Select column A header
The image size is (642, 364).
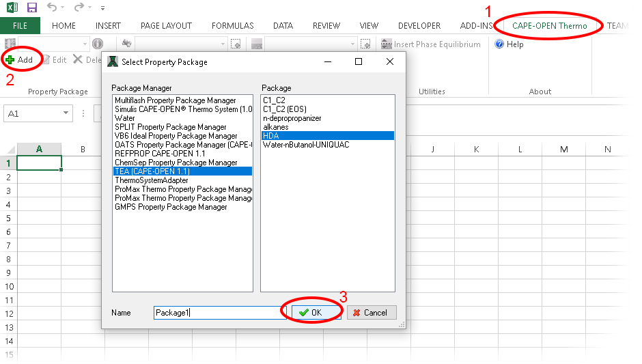40,149
